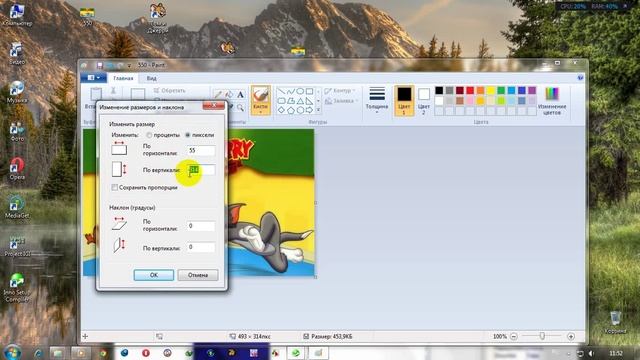Viewport: 640px width, 360px height.
Task: Click the Cut scissors icon
Action: click(x=113, y=90)
